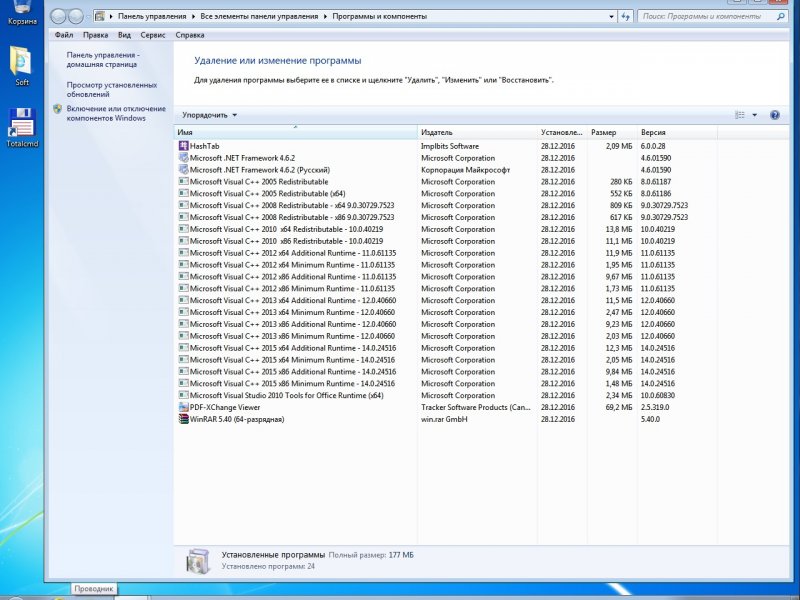Screen dimensions: 800x600
Task: Open the Вид menu
Action: coord(124,35)
